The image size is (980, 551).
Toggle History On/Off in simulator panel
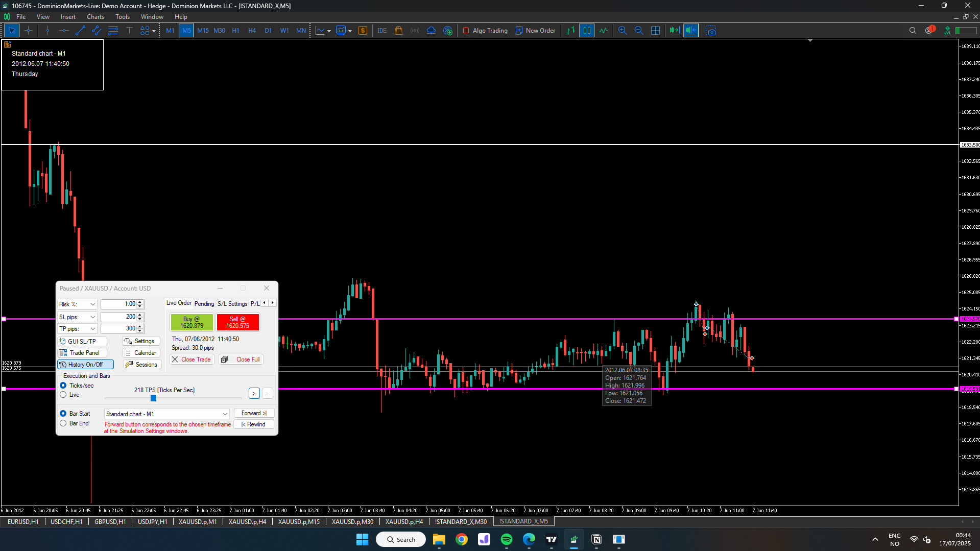[85, 365]
